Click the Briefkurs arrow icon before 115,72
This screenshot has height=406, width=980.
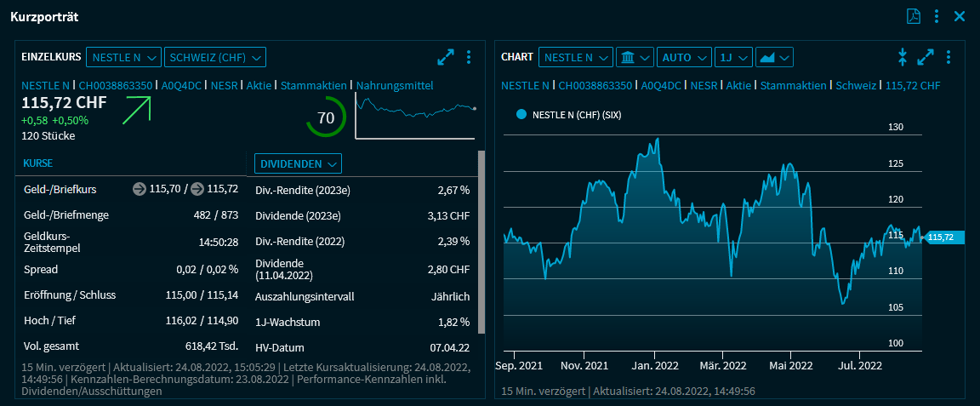click(197, 189)
